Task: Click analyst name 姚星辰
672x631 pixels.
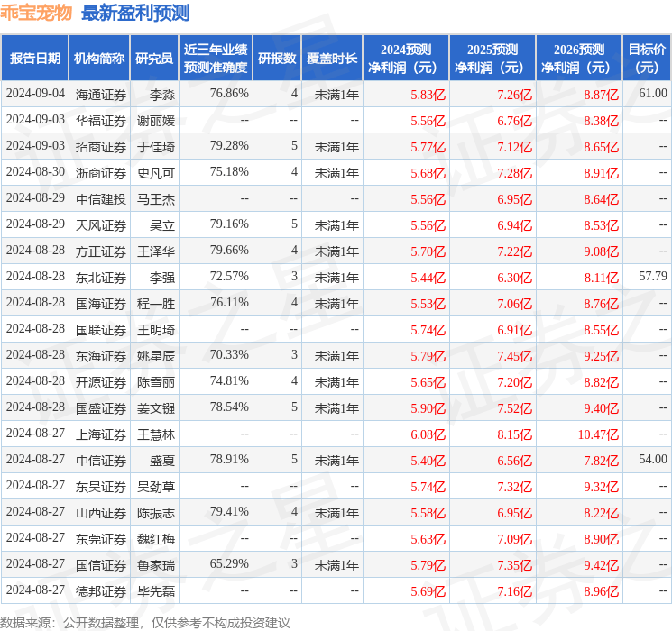Action: tap(156, 355)
